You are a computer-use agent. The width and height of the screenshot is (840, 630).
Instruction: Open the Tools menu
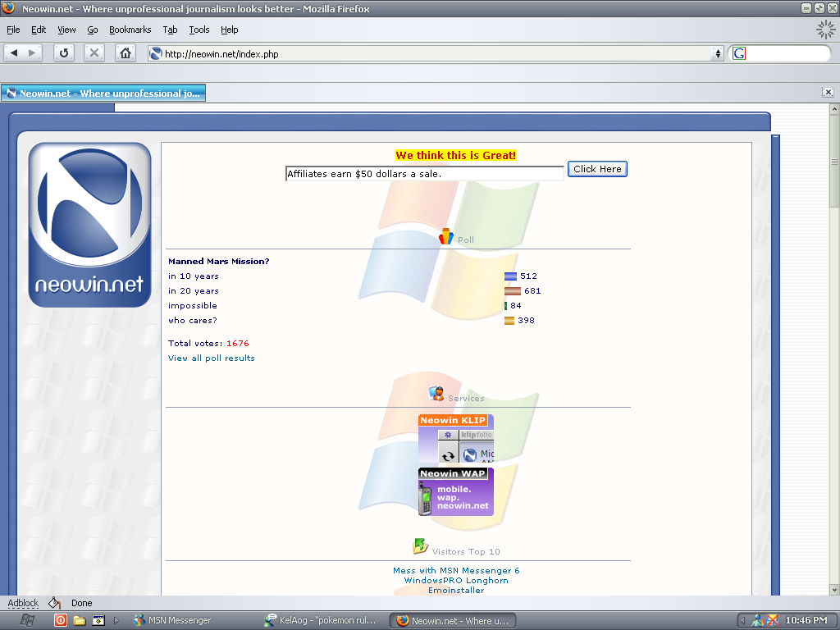point(199,30)
